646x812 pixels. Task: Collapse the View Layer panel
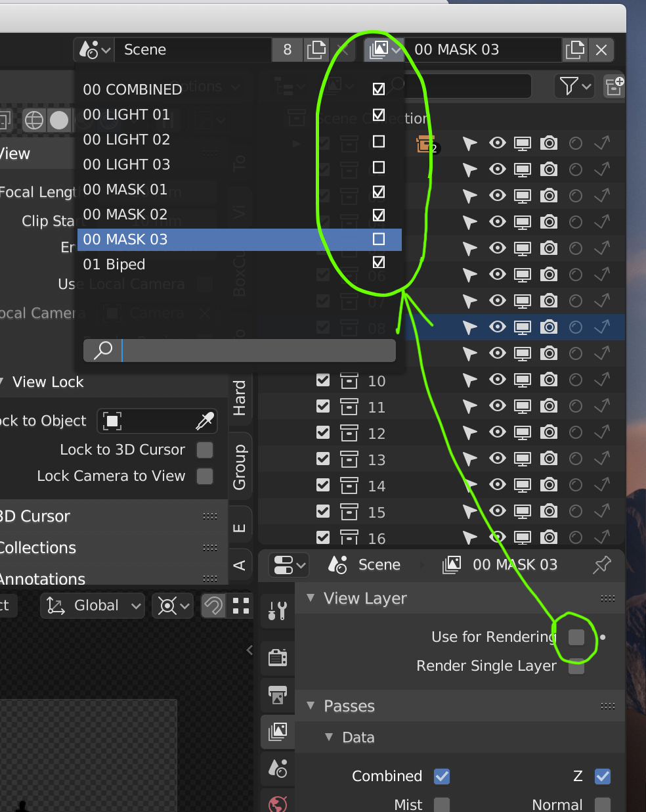(311, 598)
